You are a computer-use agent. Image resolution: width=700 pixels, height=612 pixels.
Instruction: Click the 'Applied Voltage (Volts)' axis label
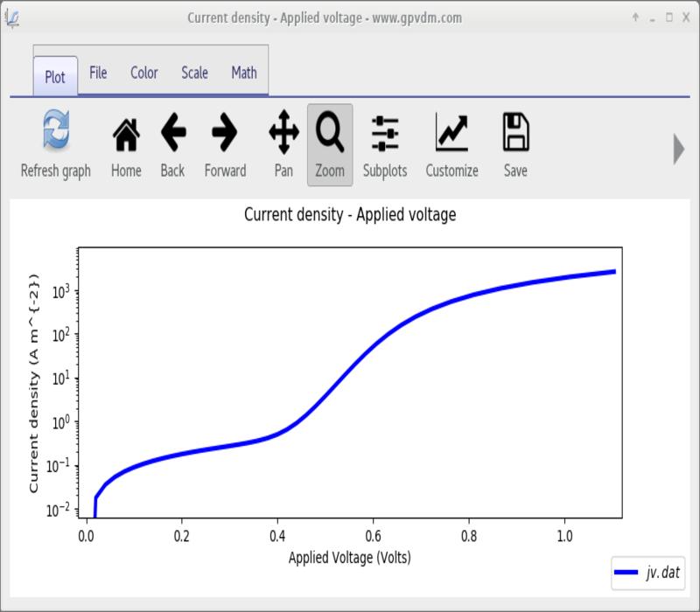tap(349, 558)
